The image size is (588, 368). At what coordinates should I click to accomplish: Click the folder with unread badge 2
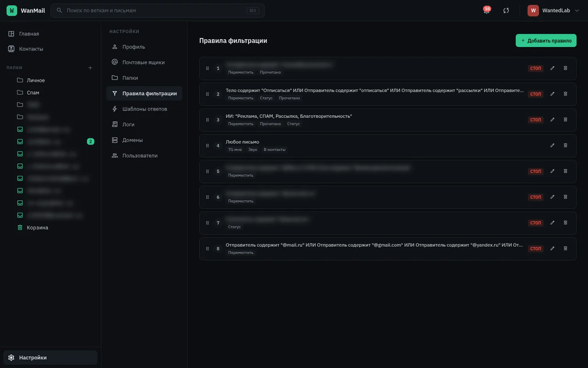coord(55,142)
